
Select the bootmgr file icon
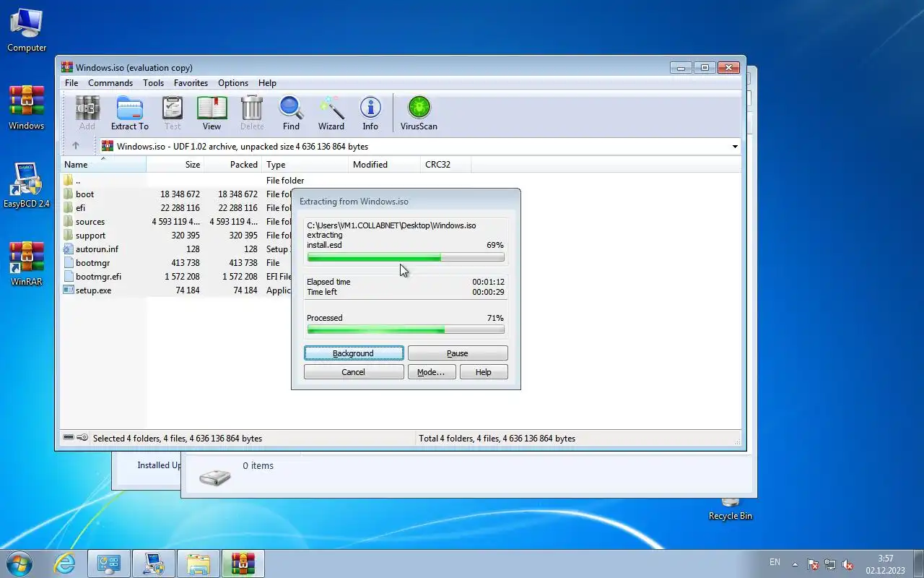click(x=69, y=263)
